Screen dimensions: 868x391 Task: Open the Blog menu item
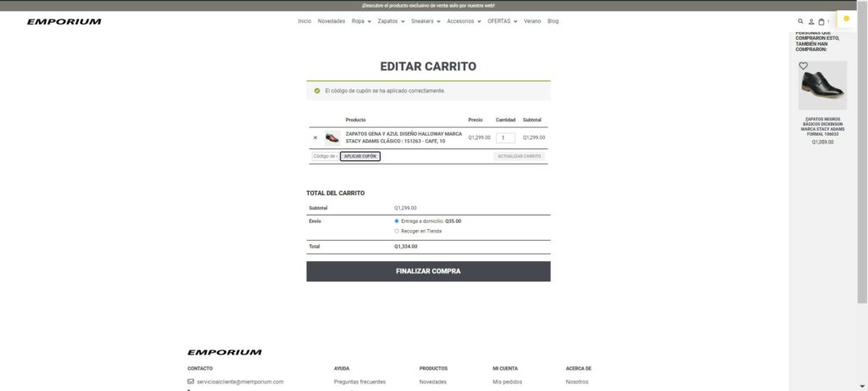[553, 21]
